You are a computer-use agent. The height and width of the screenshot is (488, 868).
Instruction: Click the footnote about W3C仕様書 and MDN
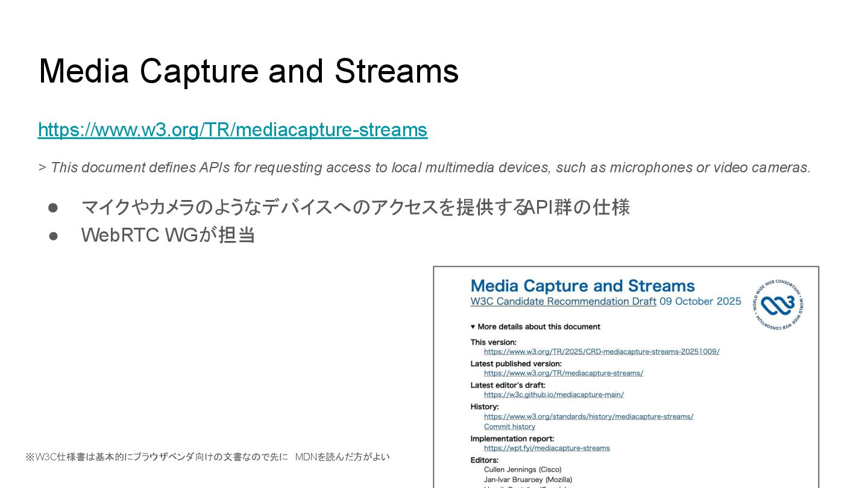pyautogui.click(x=207, y=457)
